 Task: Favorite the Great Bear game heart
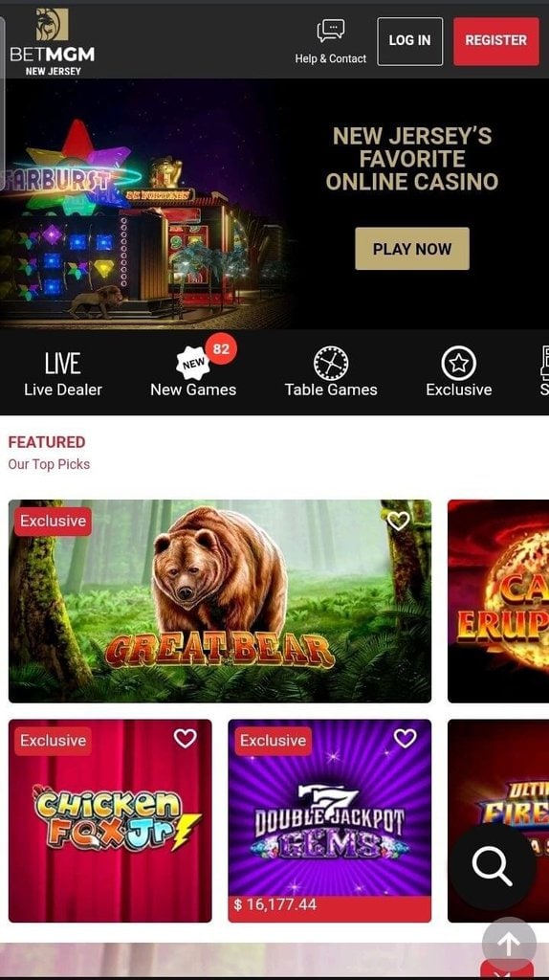[x=399, y=521]
